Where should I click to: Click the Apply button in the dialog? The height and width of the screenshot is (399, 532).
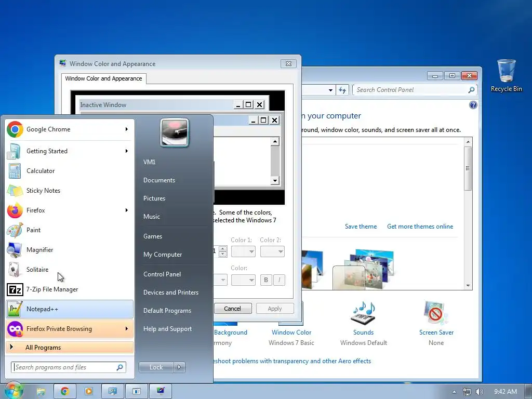[x=275, y=309]
